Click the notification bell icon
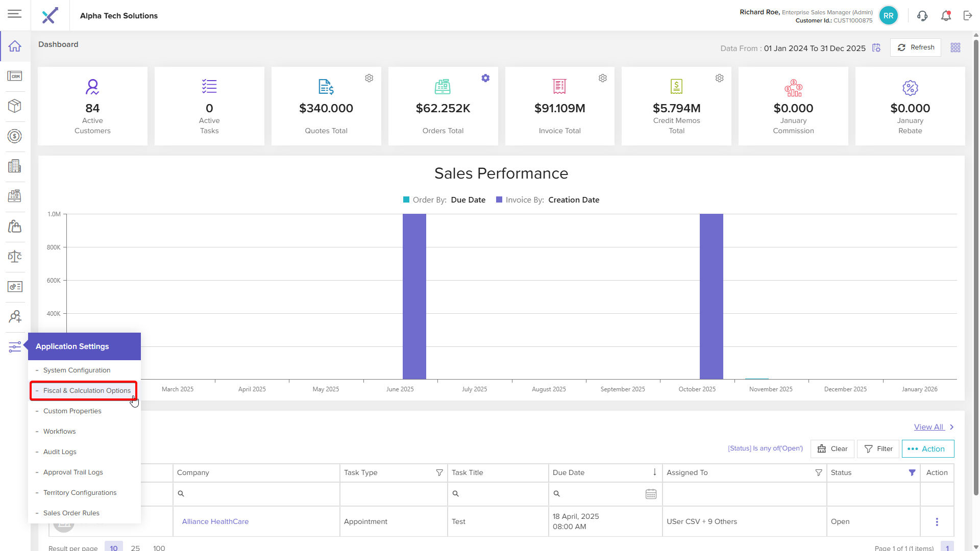This screenshot has height=551, width=980. [946, 16]
